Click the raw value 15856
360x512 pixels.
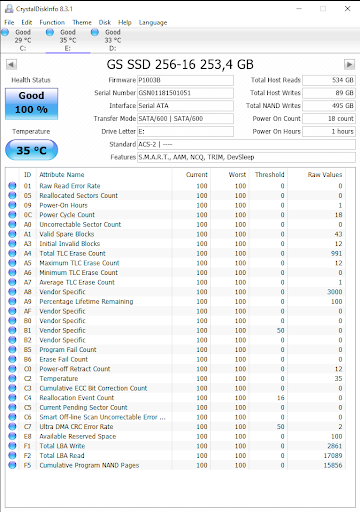[x=333, y=465]
